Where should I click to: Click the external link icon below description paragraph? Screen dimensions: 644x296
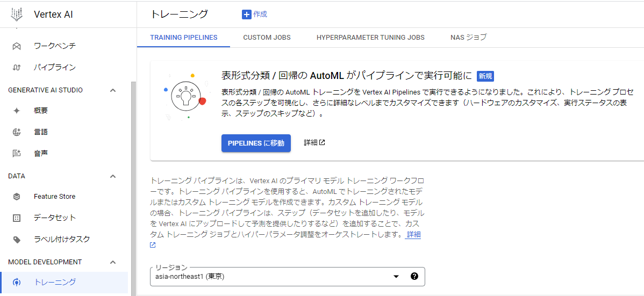153,245
